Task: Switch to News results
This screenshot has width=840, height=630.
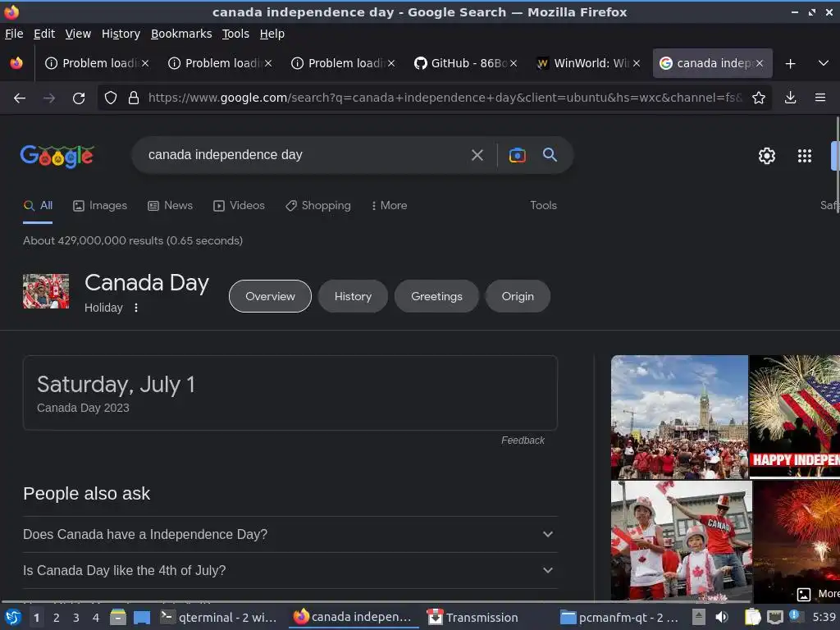Action: [x=171, y=206]
